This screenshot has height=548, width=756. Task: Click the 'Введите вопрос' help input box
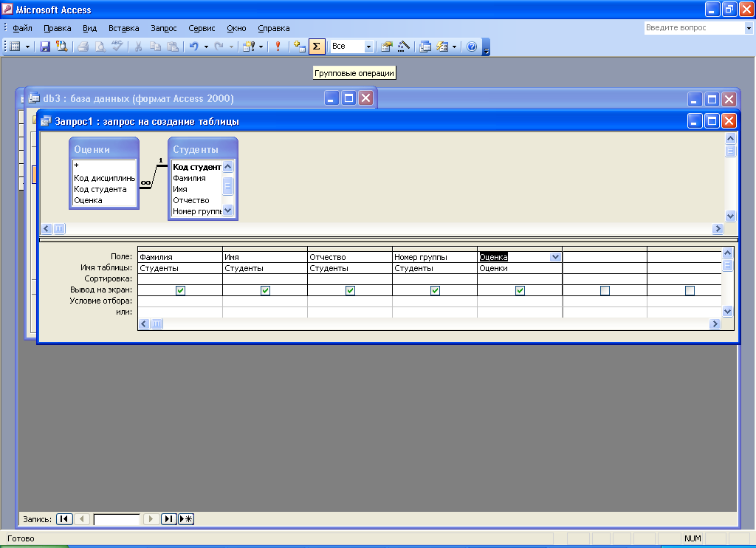pyautogui.click(x=694, y=28)
